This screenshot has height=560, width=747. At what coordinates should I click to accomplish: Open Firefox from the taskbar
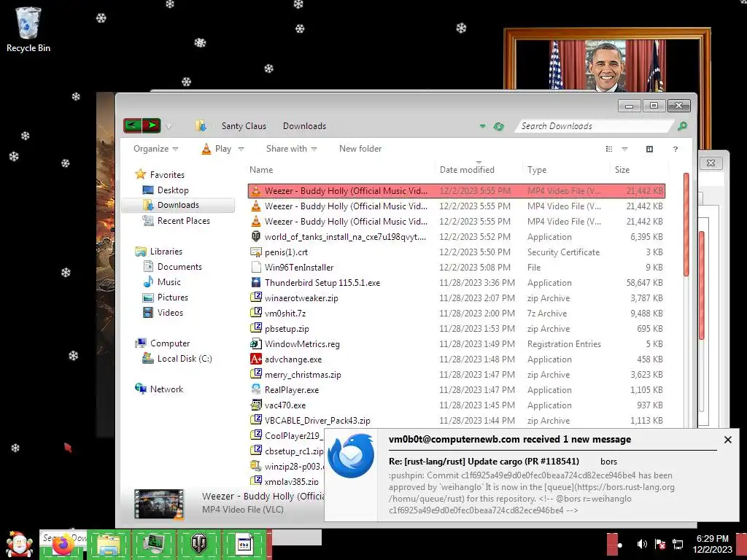click(x=63, y=545)
